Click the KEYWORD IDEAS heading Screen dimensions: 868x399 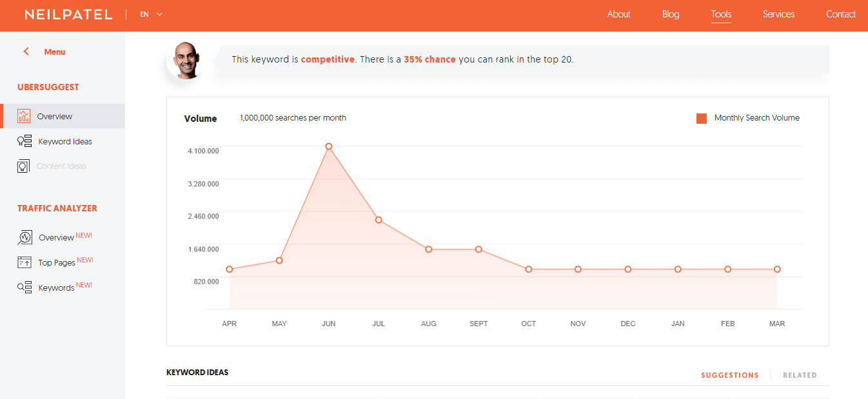(197, 373)
